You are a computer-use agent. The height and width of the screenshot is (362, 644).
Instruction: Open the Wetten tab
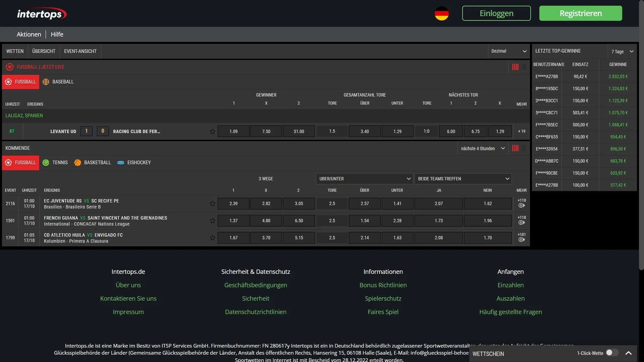[15, 51]
